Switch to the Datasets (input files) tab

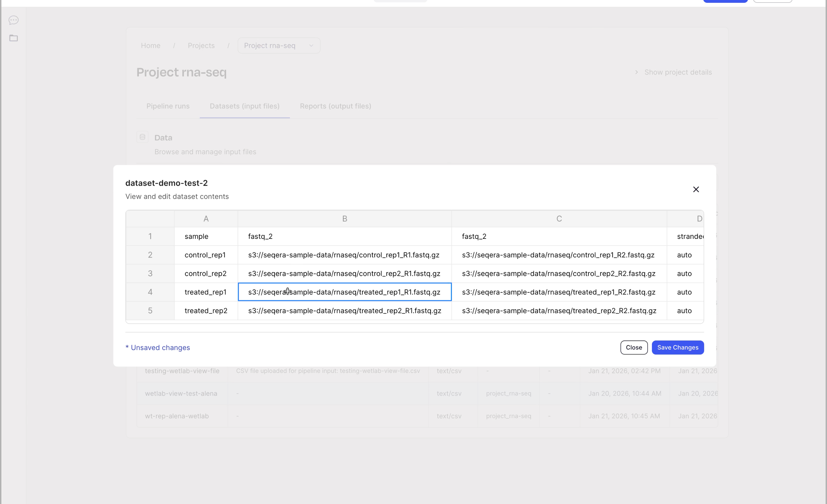pyautogui.click(x=245, y=106)
